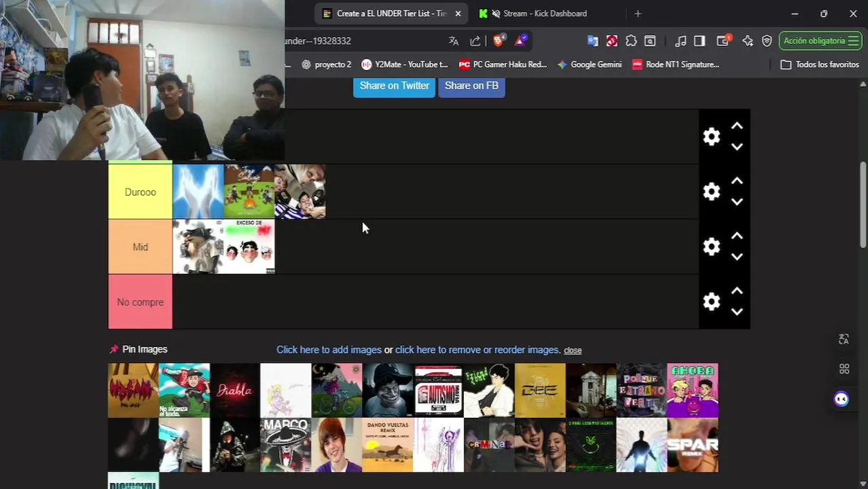Select the Justin Bieber face cover thumbnail

[337, 445]
